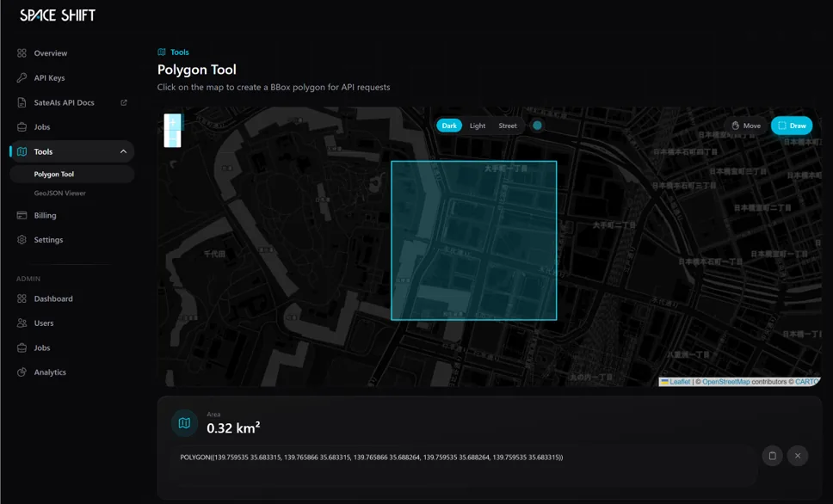Activate Move mode on map
Image resolution: width=833 pixels, height=504 pixels.
click(746, 126)
